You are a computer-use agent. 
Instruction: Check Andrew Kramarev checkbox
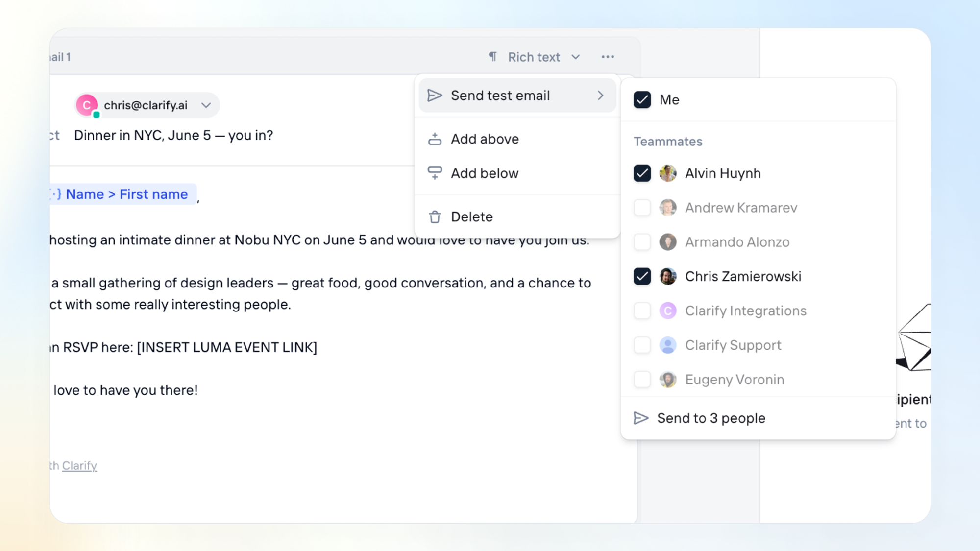coord(642,208)
